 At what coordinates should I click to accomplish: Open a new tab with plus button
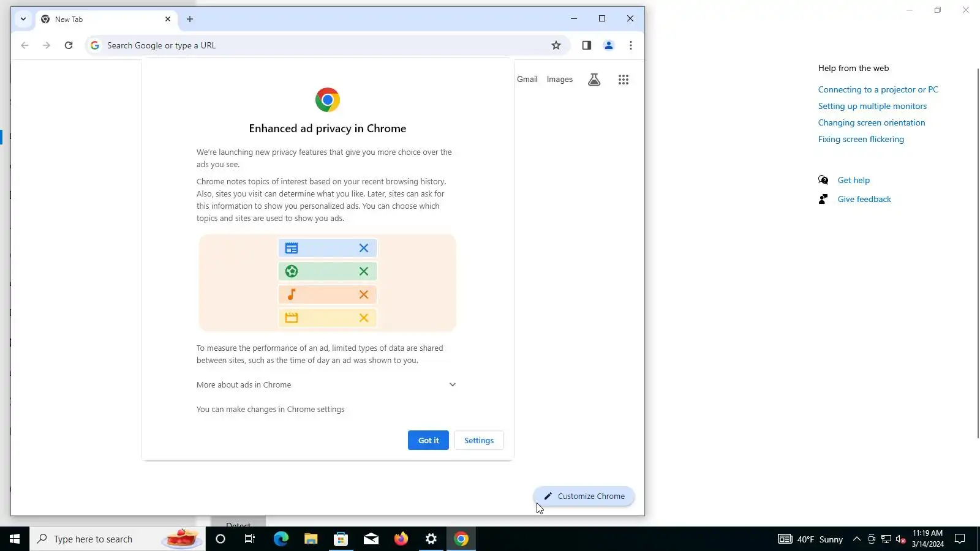pos(190,19)
